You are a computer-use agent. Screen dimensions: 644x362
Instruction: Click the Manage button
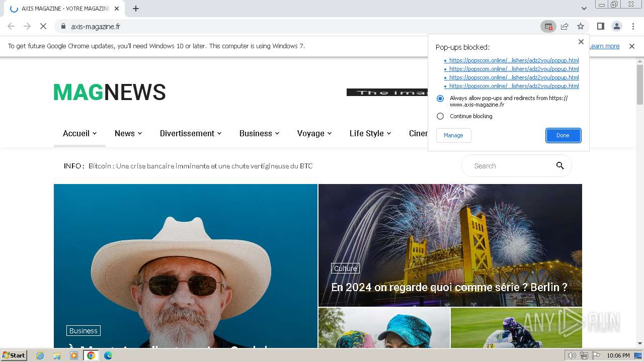(x=453, y=135)
